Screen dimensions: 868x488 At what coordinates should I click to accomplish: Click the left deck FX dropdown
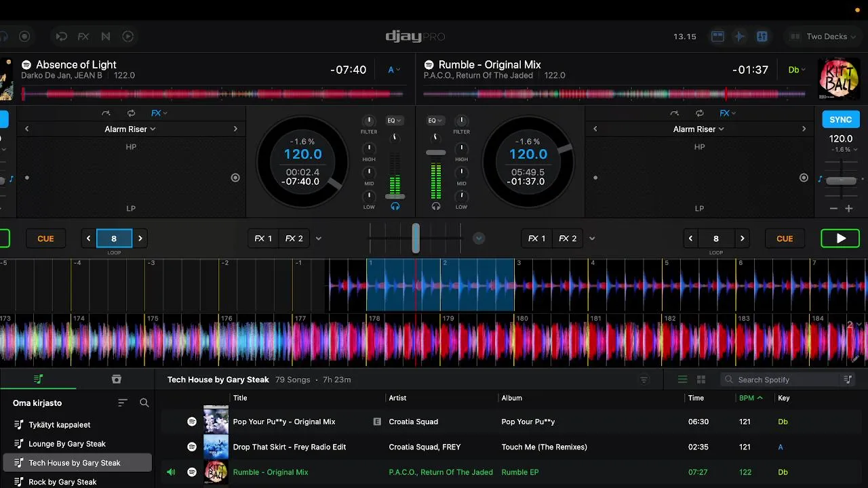[x=159, y=113]
